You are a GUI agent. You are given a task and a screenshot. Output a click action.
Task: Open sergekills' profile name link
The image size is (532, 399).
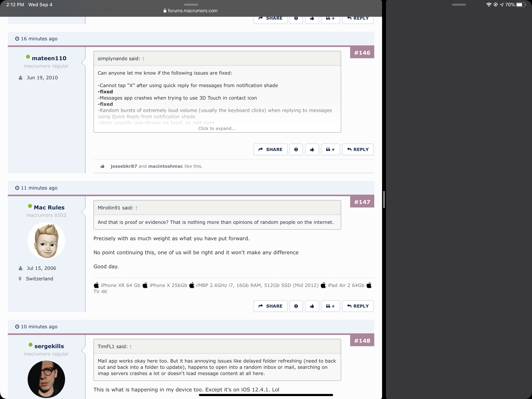(x=49, y=346)
